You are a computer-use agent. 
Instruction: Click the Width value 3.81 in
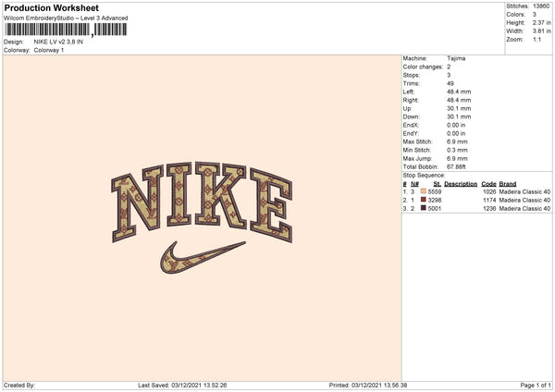[x=541, y=31]
